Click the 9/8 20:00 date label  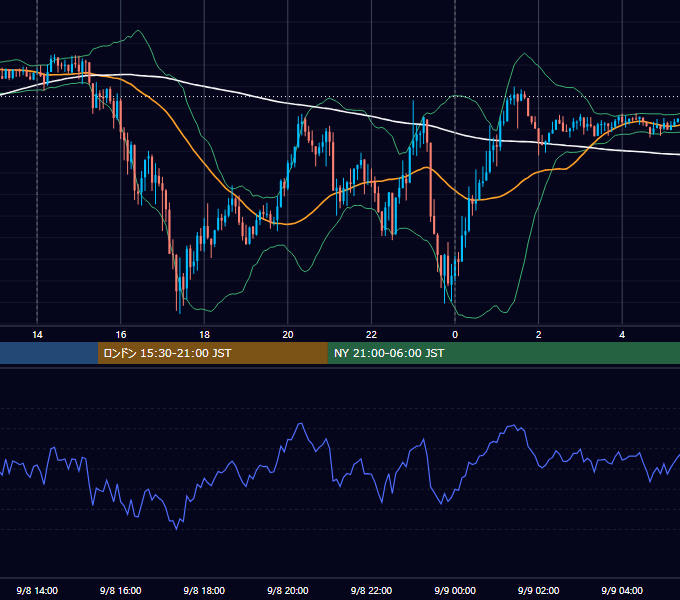click(x=288, y=590)
